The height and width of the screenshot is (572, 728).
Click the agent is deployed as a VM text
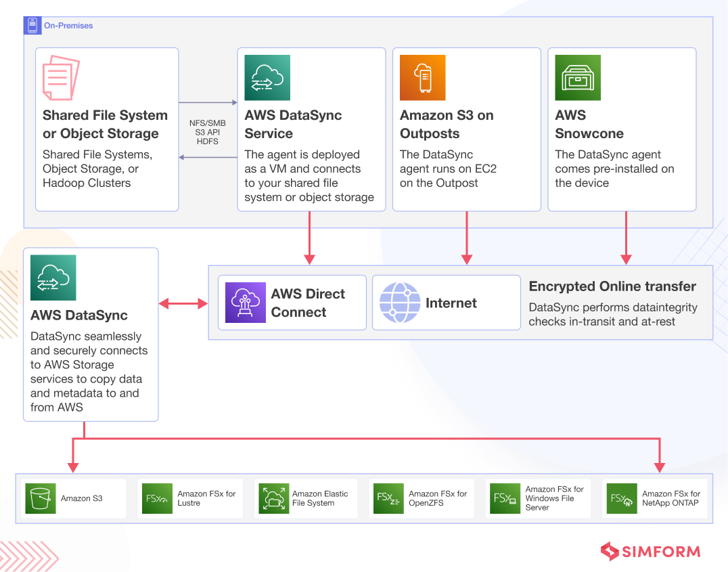[309, 175]
